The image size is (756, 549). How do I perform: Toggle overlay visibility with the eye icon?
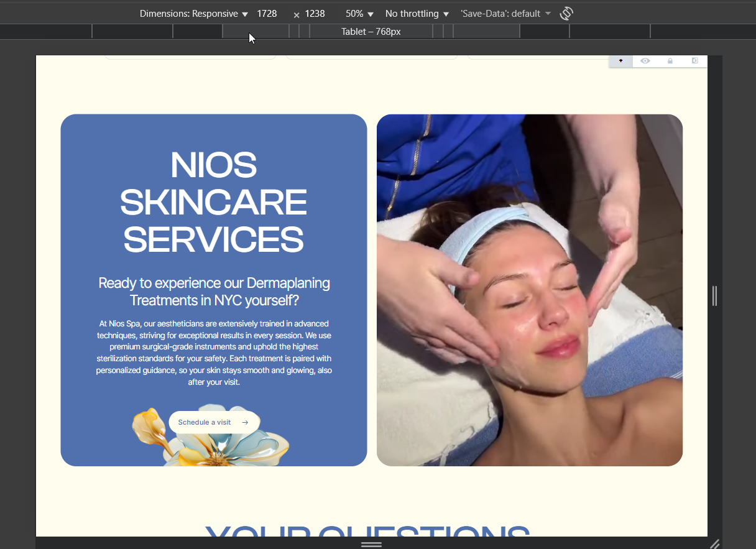coord(645,61)
